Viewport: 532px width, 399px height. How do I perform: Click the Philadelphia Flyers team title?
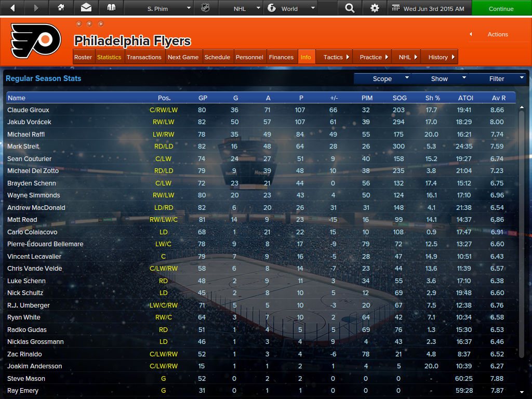(132, 41)
